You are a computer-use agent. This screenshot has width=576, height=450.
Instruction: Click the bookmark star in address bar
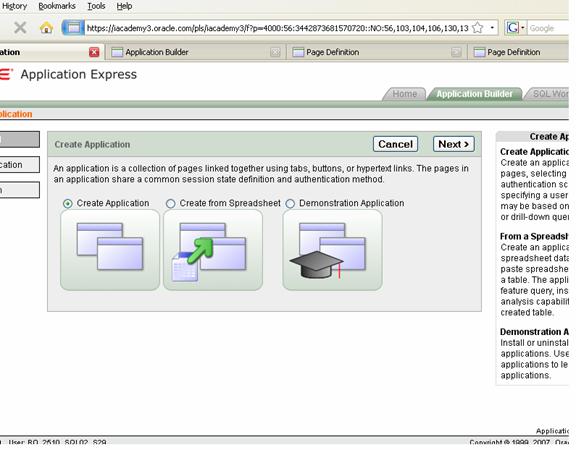[478, 28]
